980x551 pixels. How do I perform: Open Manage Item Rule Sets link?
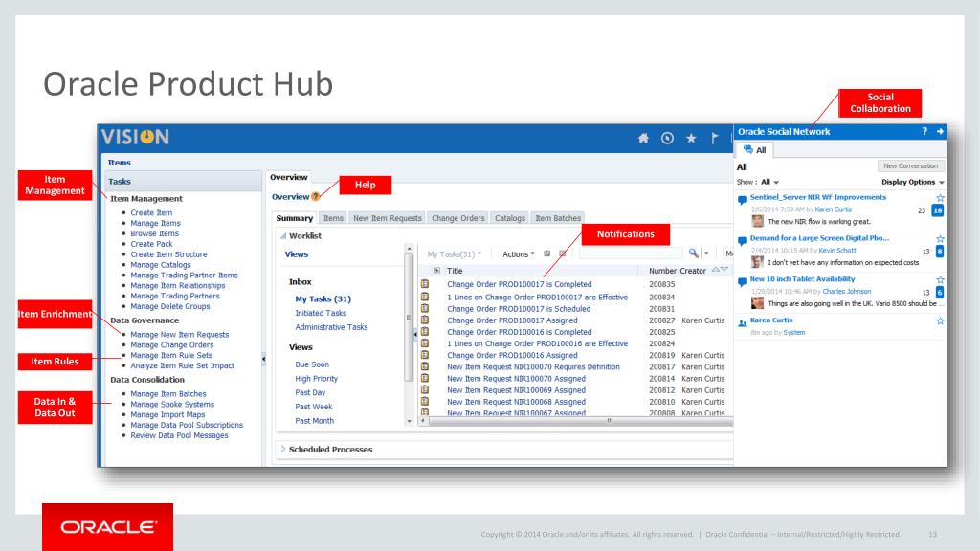tap(171, 355)
